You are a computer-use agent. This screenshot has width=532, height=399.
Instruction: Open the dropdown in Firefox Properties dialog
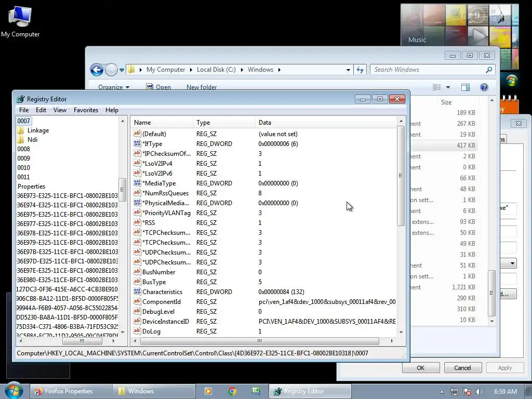point(512,263)
